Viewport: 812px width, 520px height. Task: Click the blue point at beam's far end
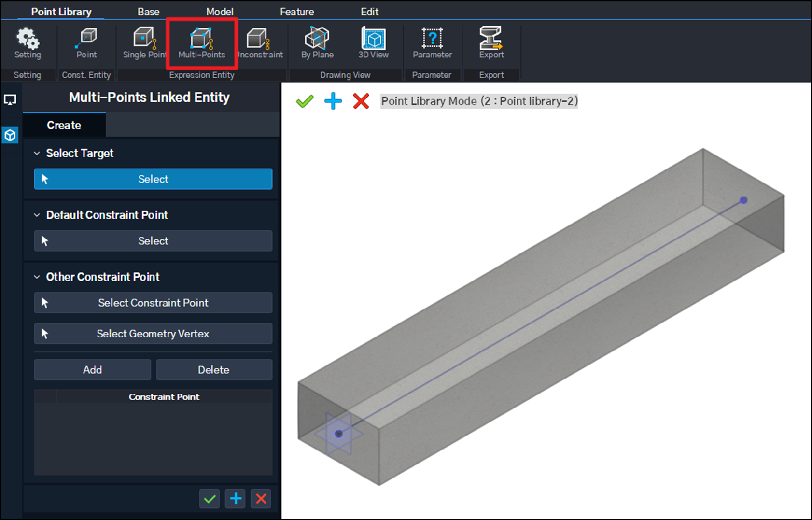743,200
